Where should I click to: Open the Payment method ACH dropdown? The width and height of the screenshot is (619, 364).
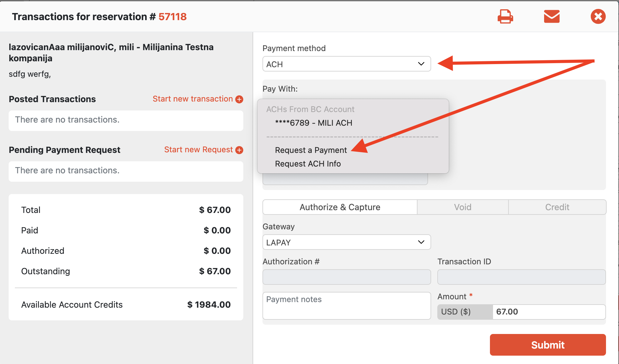pos(346,64)
